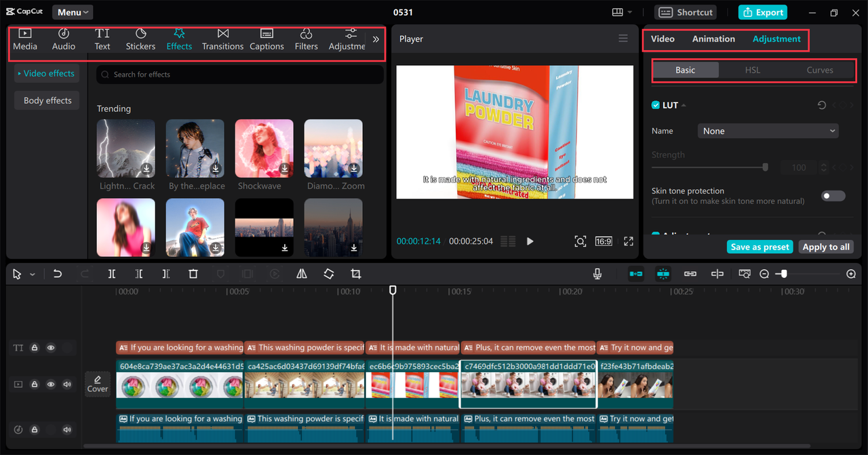This screenshot has height=455, width=868.
Task: Open the Audio panel
Action: tap(64, 39)
